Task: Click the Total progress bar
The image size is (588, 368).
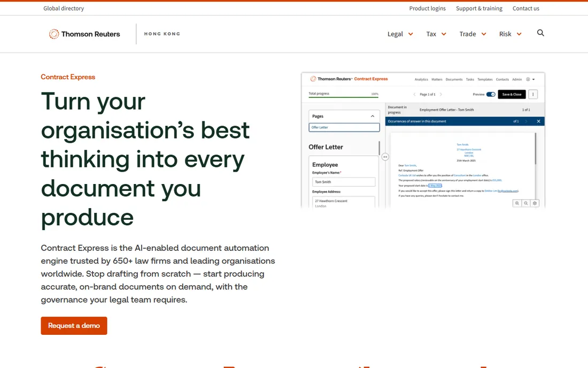Action: coord(344,97)
